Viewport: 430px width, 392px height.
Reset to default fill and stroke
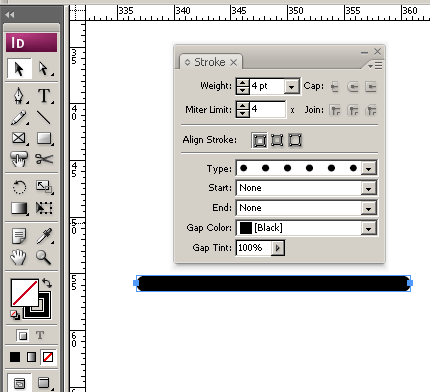click(x=15, y=315)
